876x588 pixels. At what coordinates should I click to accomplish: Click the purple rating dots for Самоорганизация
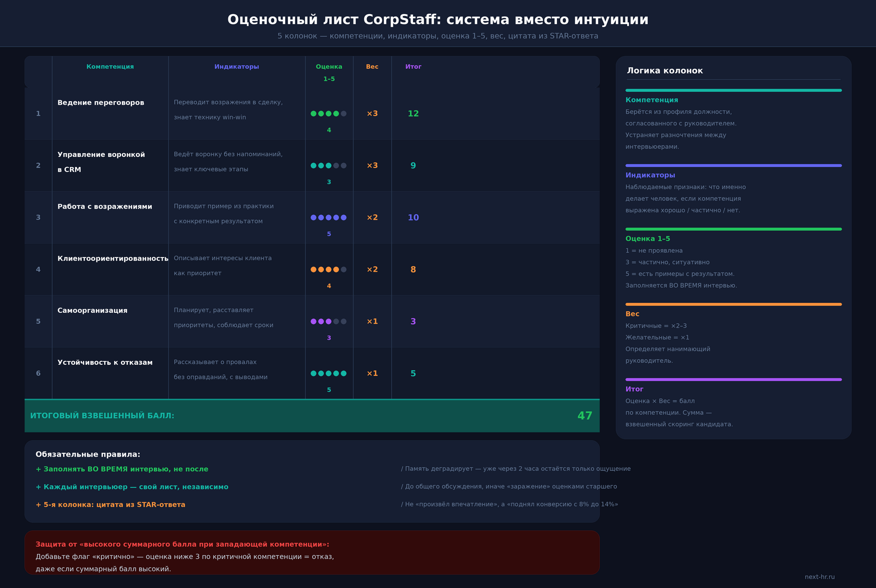pyautogui.click(x=328, y=322)
